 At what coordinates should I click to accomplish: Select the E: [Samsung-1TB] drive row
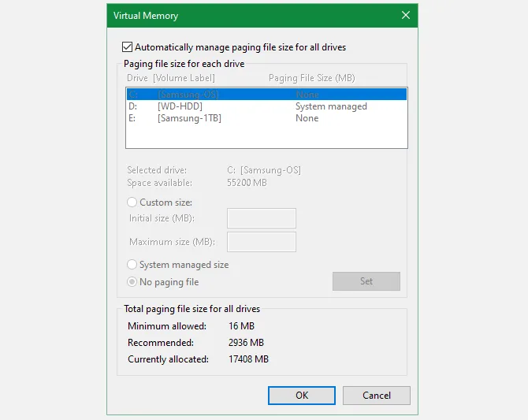(266, 118)
